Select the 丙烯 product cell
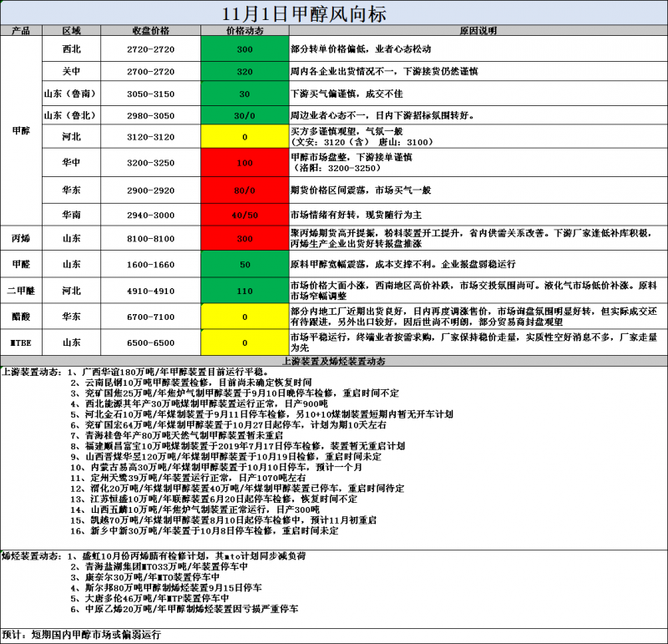Image resolution: width=668 pixels, height=644 pixels. [x=21, y=238]
